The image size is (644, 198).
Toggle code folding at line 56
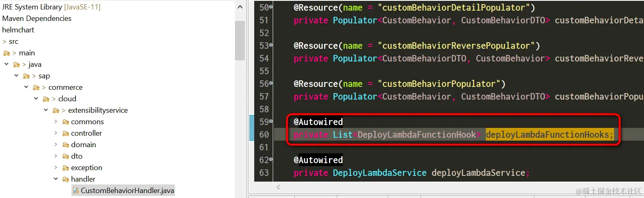click(271, 84)
